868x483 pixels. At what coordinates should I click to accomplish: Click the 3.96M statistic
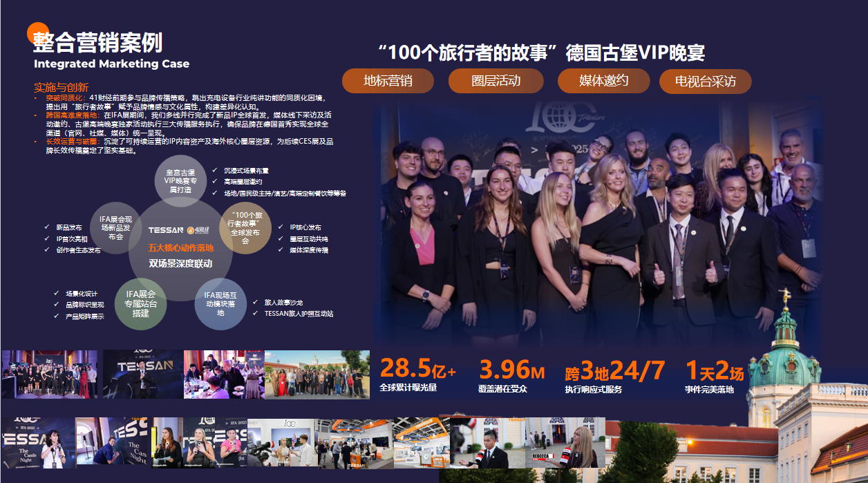(x=512, y=370)
